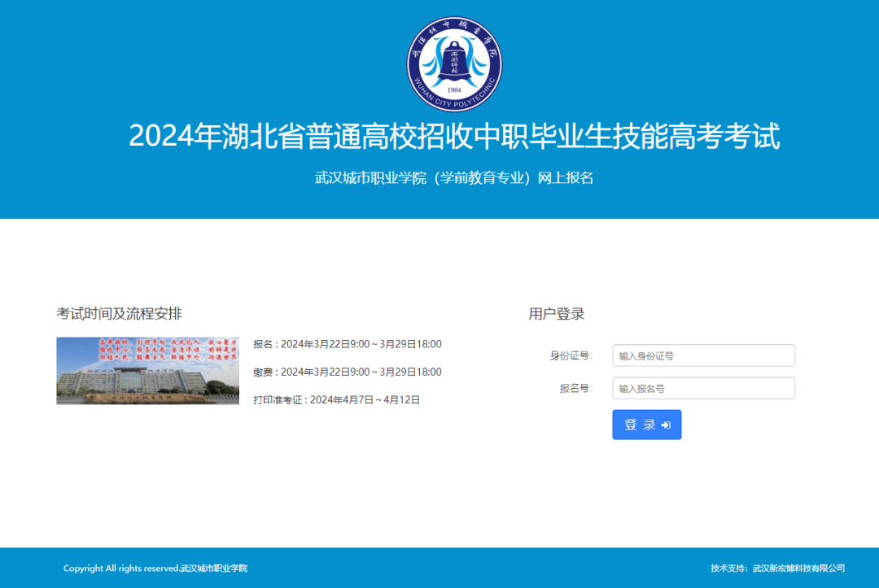Click the 身份证号 field label

[571, 355]
